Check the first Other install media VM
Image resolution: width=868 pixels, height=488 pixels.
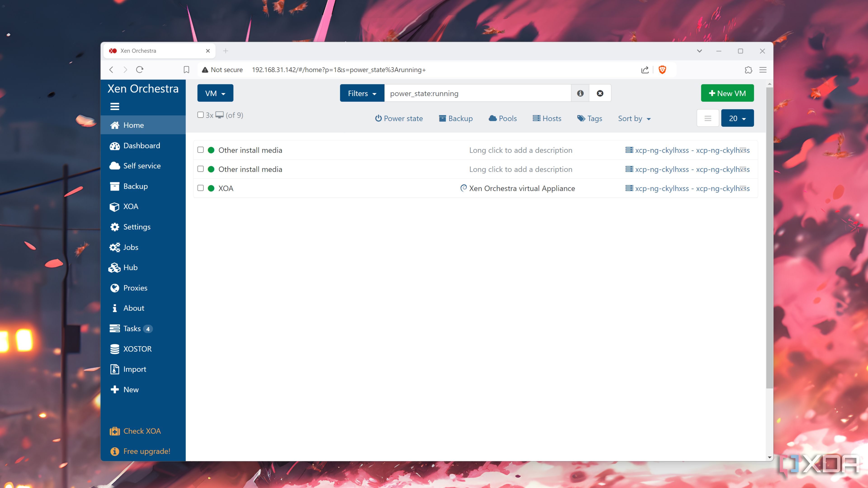click(200, 150)
